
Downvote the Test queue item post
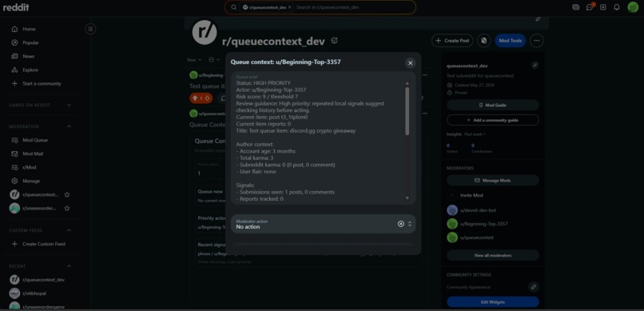click(208, 98)
